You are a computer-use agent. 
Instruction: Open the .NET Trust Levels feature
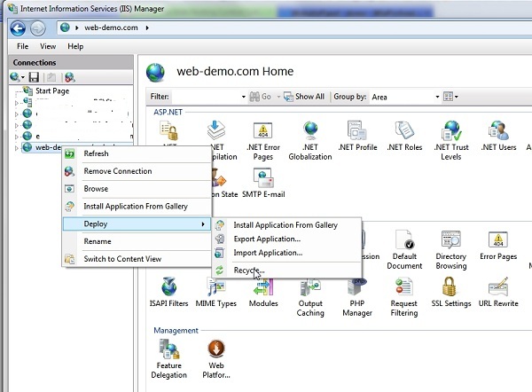pos(451,140)
